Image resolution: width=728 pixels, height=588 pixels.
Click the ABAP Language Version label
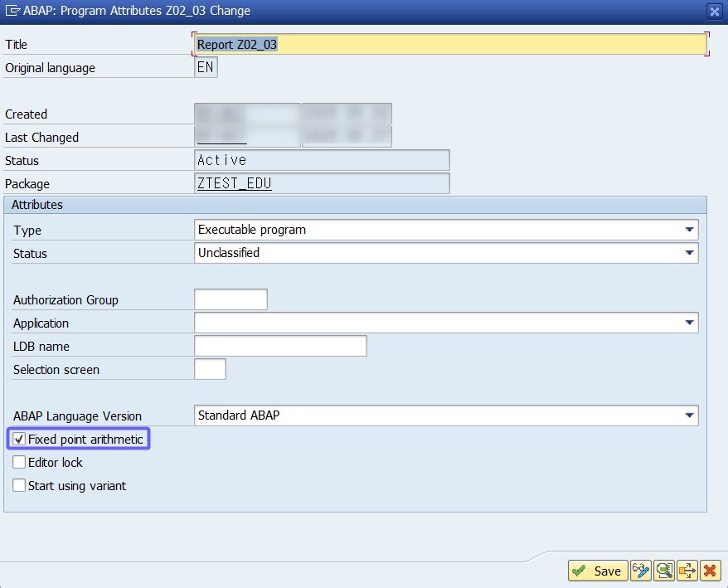click(78, 416)
